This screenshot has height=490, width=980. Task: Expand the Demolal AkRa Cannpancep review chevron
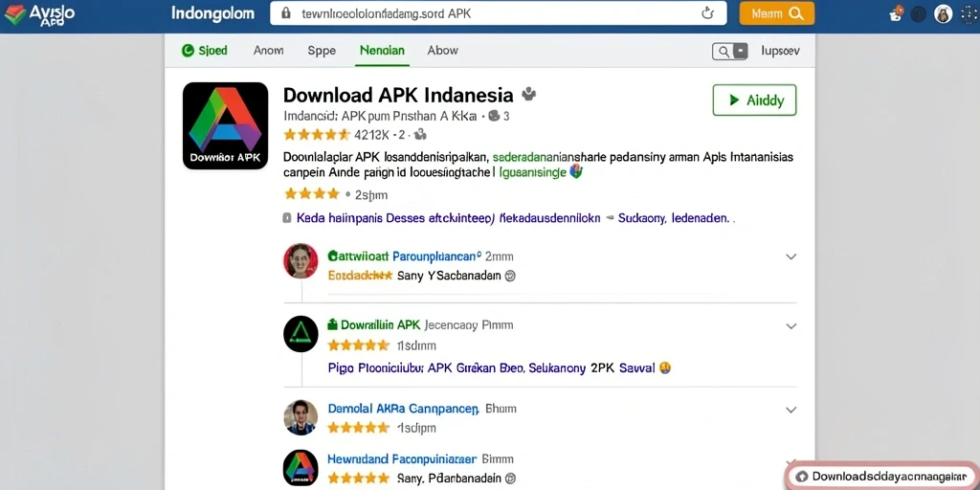pos(791,410)
